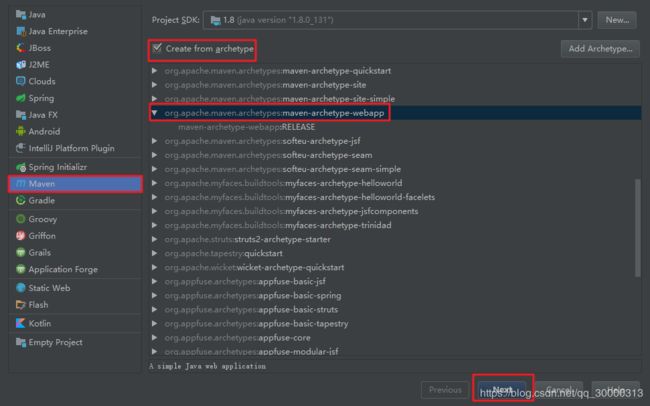Pick the Java FX icon
This screenshot has height=406, width=650.
pyautogui.click(x=21, y=115)
